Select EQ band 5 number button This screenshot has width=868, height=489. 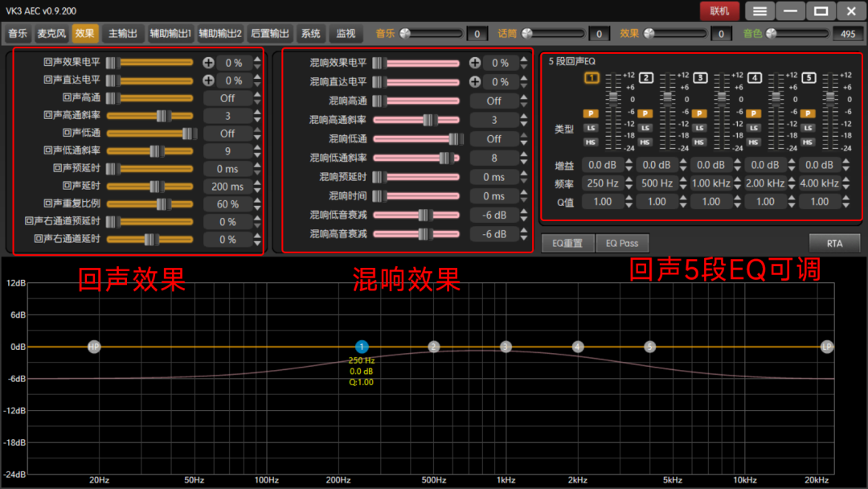pos(809,77)
